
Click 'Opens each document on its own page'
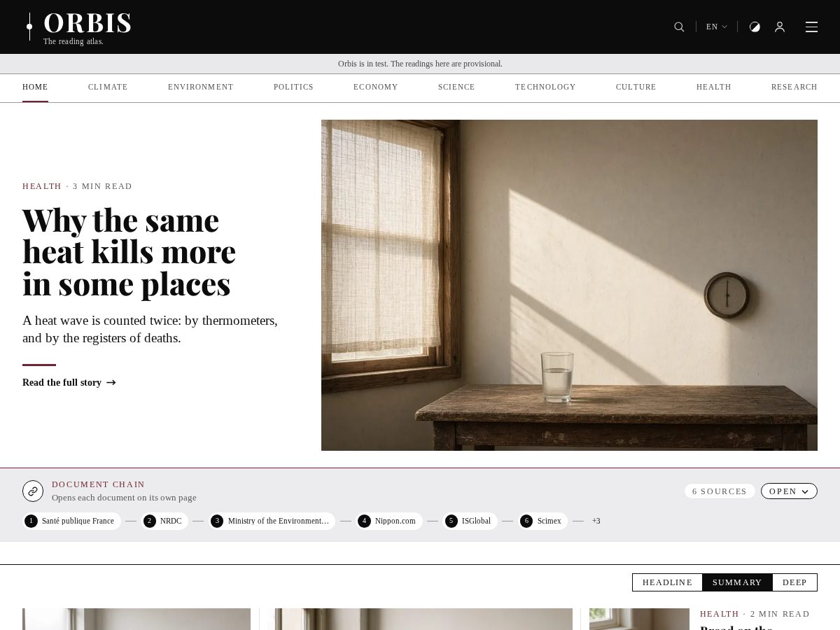click(x=124, y=498)
